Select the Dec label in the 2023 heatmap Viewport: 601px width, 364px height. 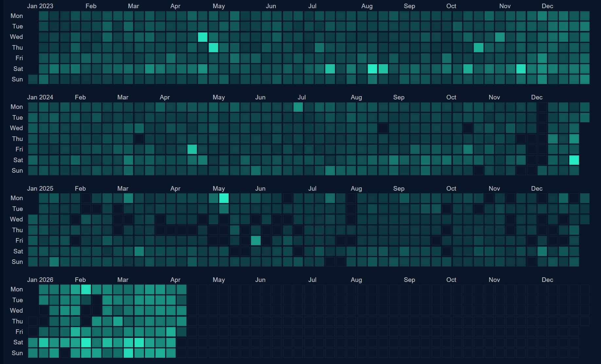click(547, 6)
